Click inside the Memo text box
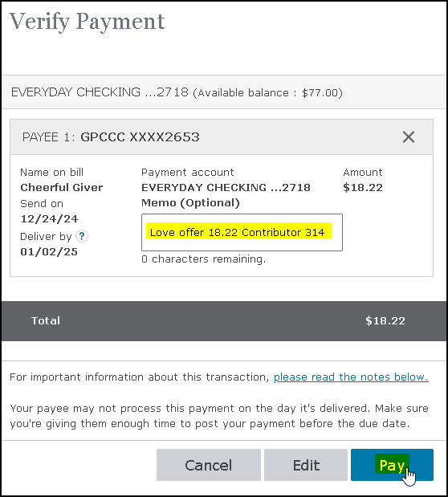 coord(242,232)
